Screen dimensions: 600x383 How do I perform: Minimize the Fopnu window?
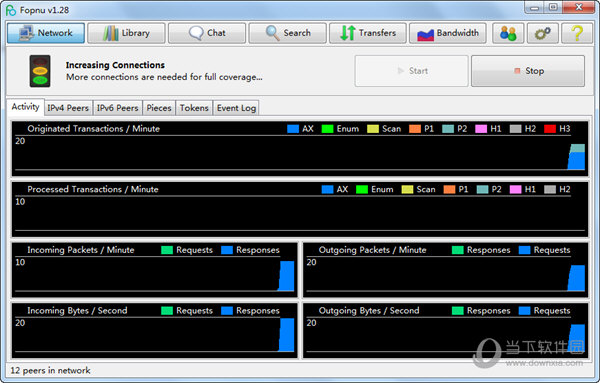point(535,7)
